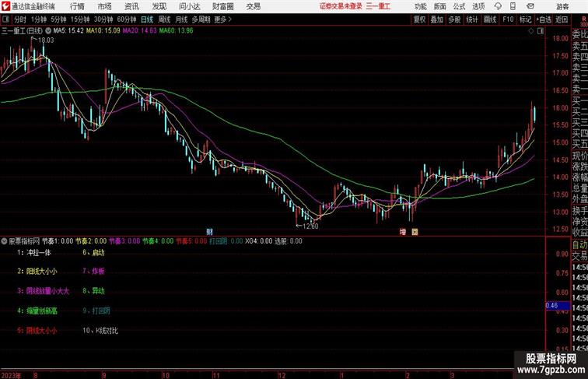
Task: Open F10 company info
Action: pyautogui.click(x=508, y=19)
